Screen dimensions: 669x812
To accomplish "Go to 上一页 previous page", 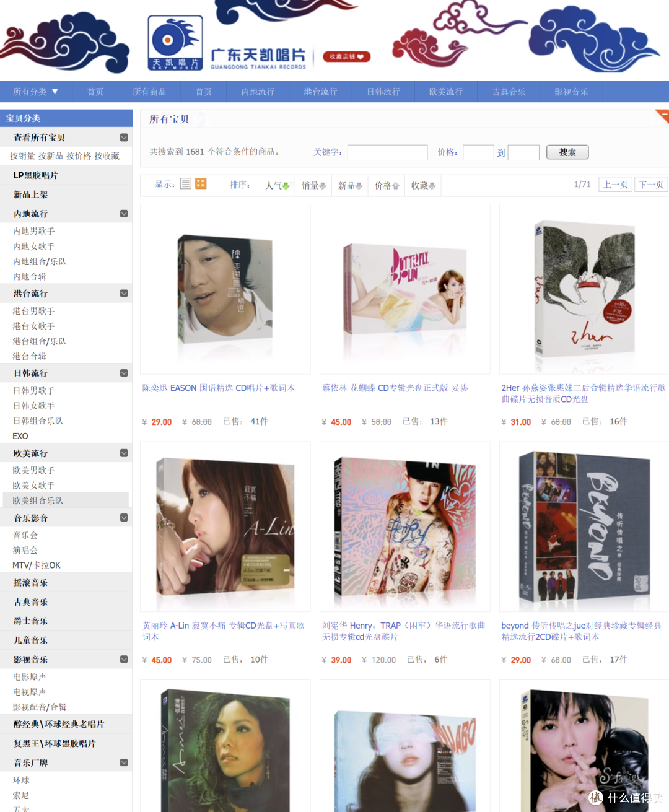I will [x=616, y=185].
